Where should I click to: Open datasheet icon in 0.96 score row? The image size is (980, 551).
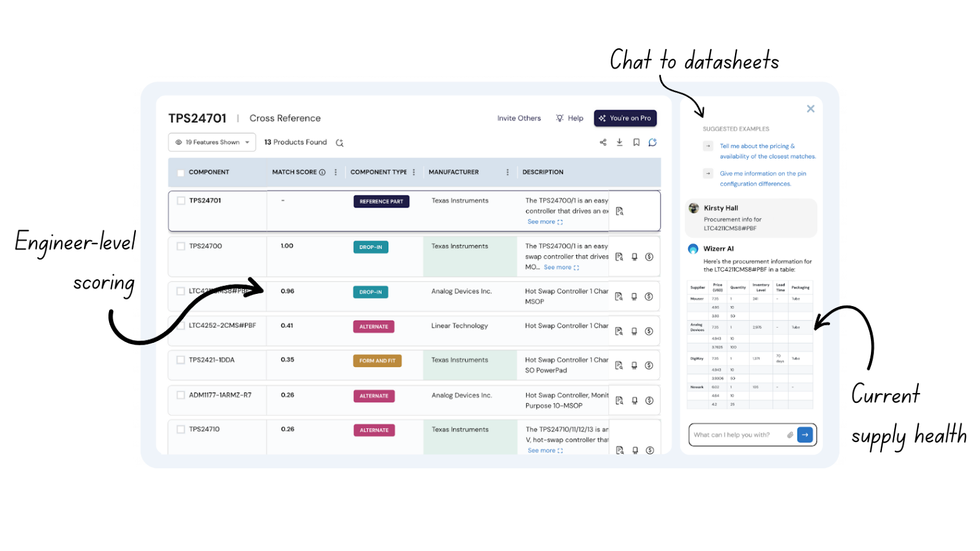pos(619,297)
